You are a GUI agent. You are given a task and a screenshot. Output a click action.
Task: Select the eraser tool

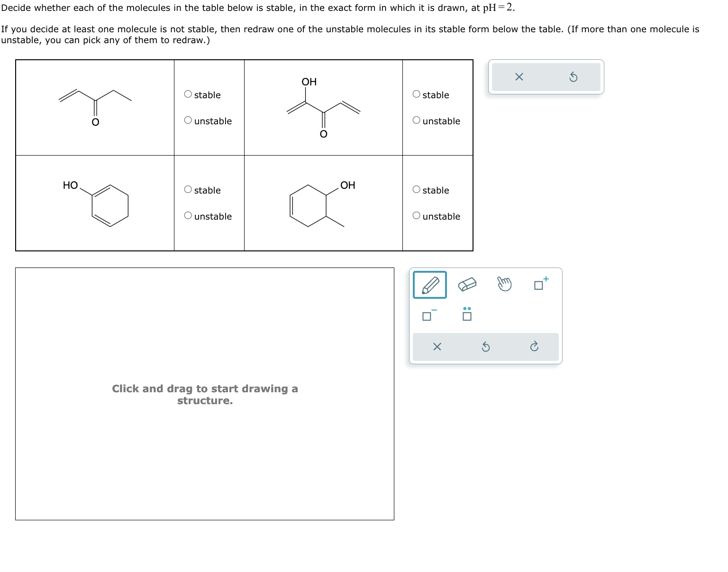[x=466, y=284]
